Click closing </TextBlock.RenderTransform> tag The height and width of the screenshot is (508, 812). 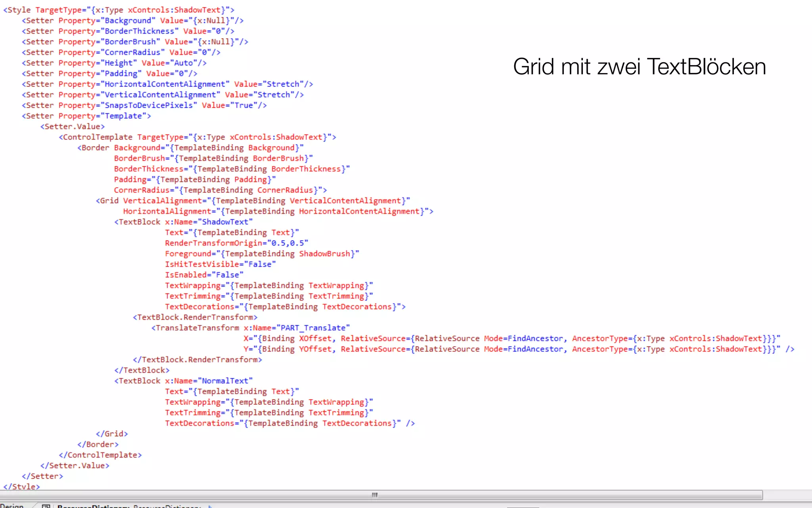click(x=197, y=360)
